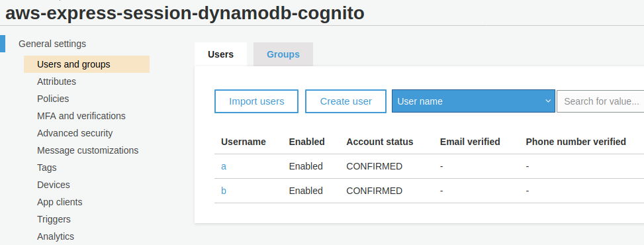644x245 pixels.
Task: Click CONFIRMED status in user a row
Action: pos(374,166)
